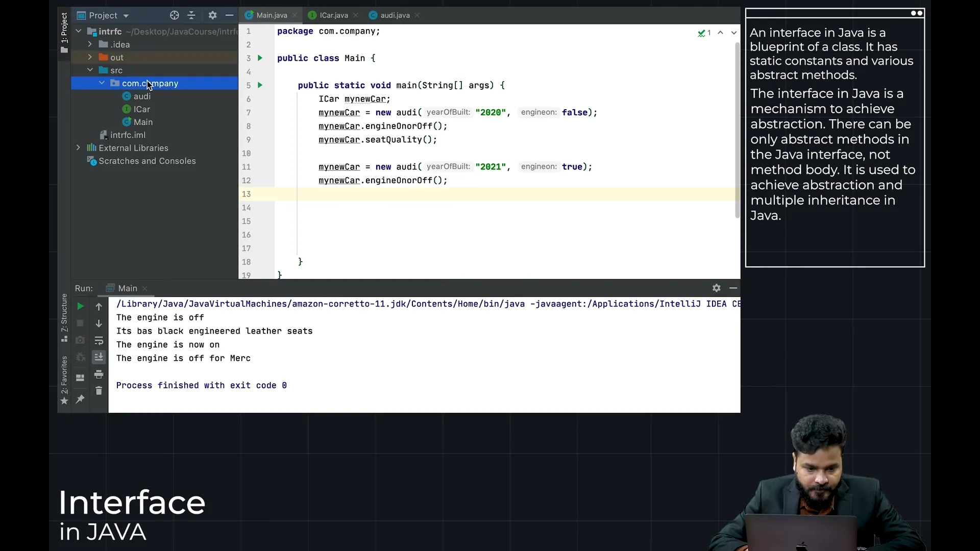Open the audi class in project tree

141,96
